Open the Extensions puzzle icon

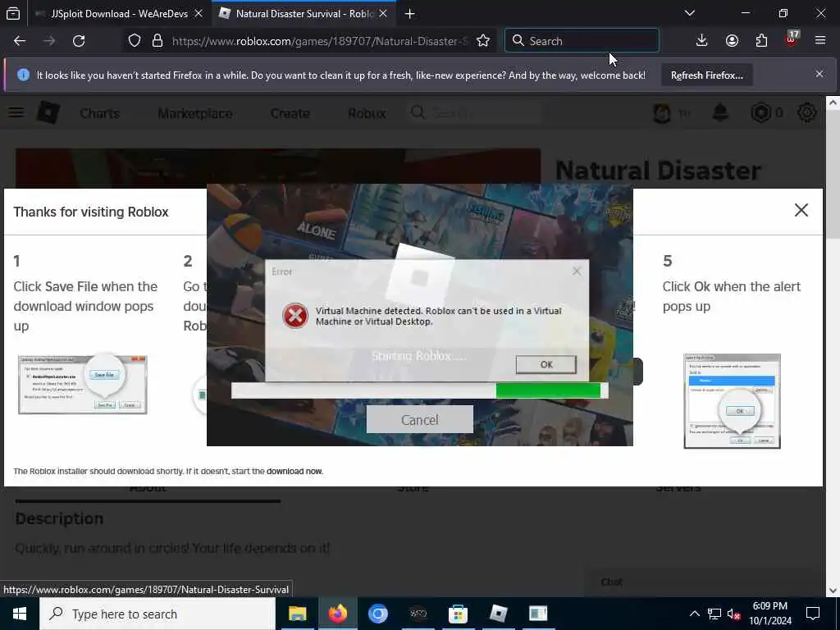click(x=761, y=41)
